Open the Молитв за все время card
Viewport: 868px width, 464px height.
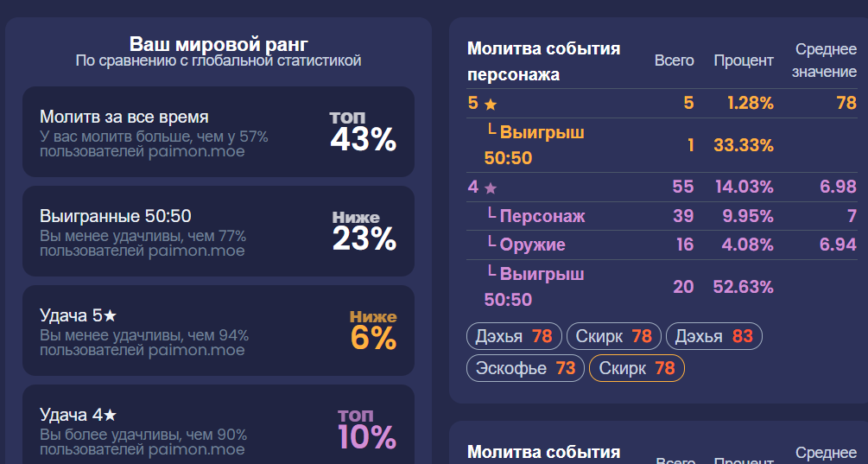point(219,132)
